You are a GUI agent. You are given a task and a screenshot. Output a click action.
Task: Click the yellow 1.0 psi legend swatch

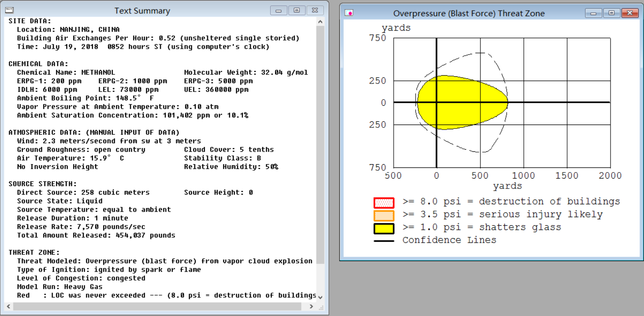[384, 229]
